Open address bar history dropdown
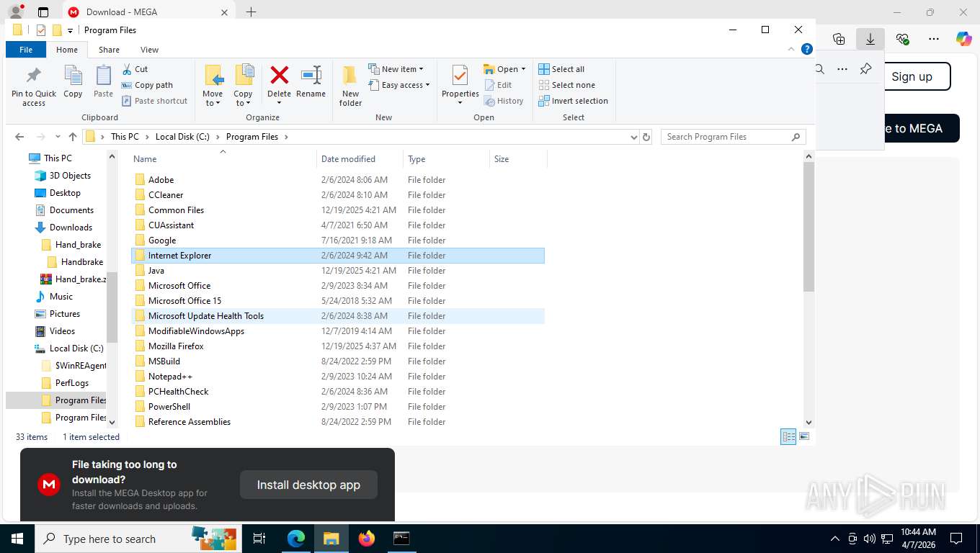 633,137
